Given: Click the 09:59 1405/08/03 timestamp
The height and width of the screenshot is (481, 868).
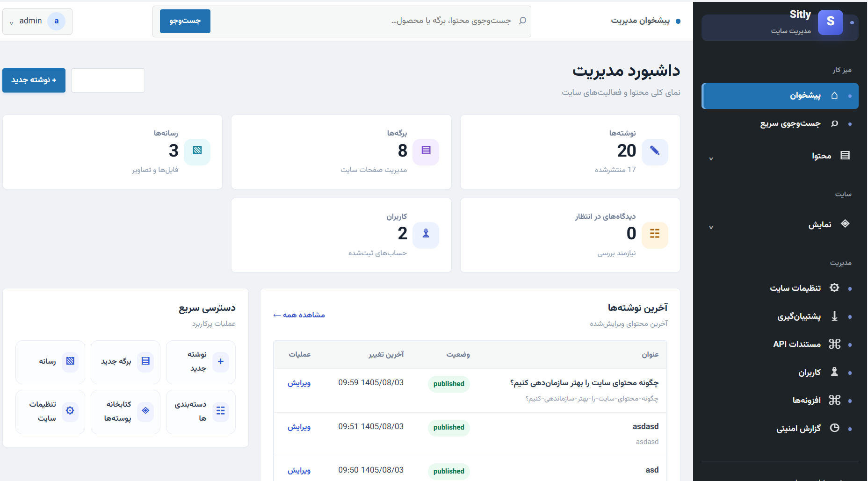Looking at the screenshot, I should click(371, 383).
